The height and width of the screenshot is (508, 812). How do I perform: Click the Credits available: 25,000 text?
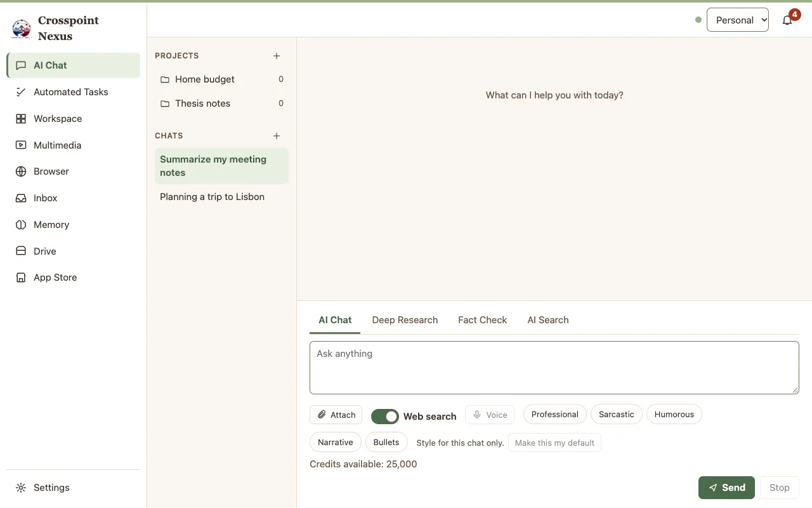pyautogui.click(x=363, y=464)
